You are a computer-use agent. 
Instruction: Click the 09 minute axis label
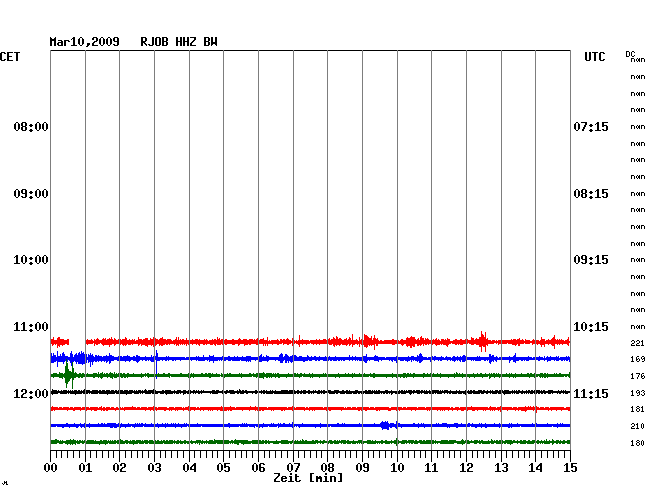point(362,468)
